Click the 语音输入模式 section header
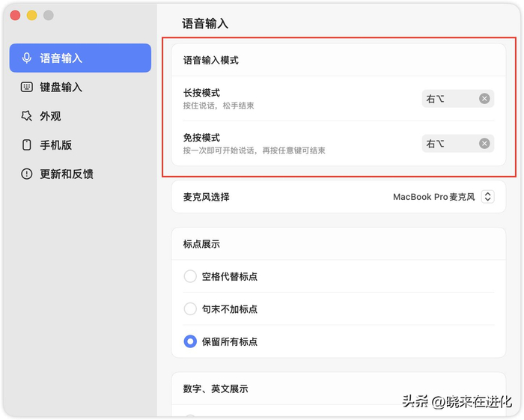The width and height of the screenshot is (524, 420). coord(211,60)
